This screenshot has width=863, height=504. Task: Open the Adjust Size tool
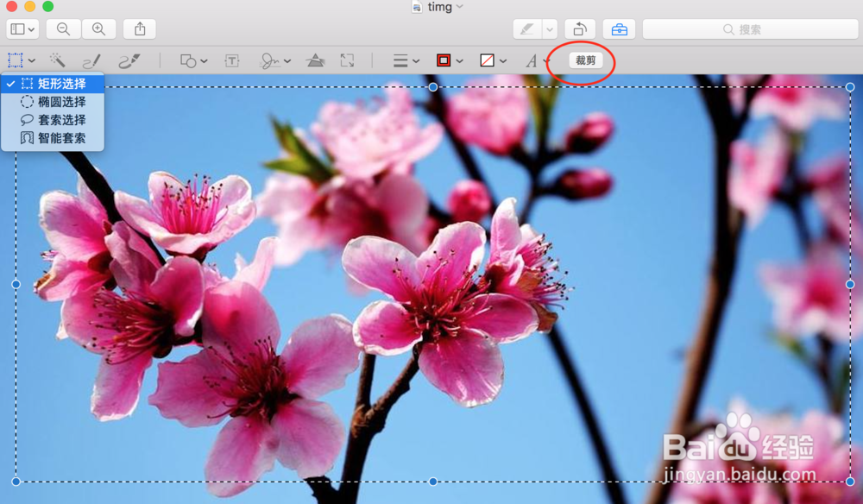pos(347,60)
